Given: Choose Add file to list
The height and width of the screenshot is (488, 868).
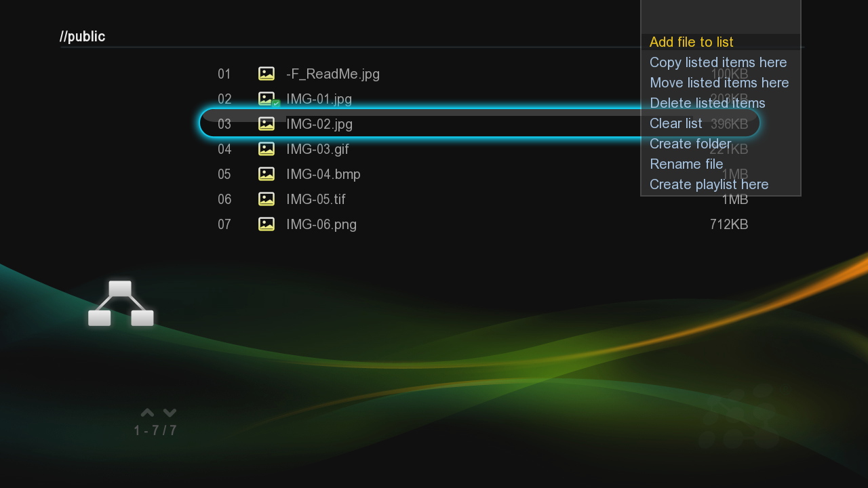Looking at the screenshot, I should click(x=691, y=42).
